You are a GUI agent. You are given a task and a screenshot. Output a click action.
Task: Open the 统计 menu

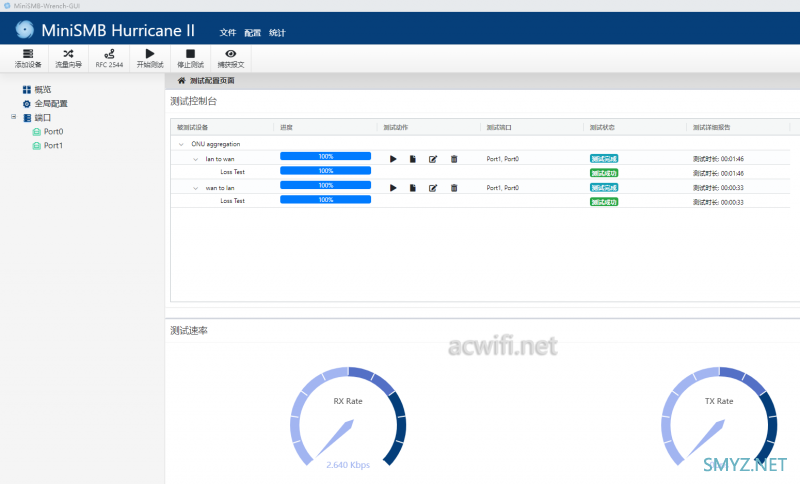coord(277,33)
